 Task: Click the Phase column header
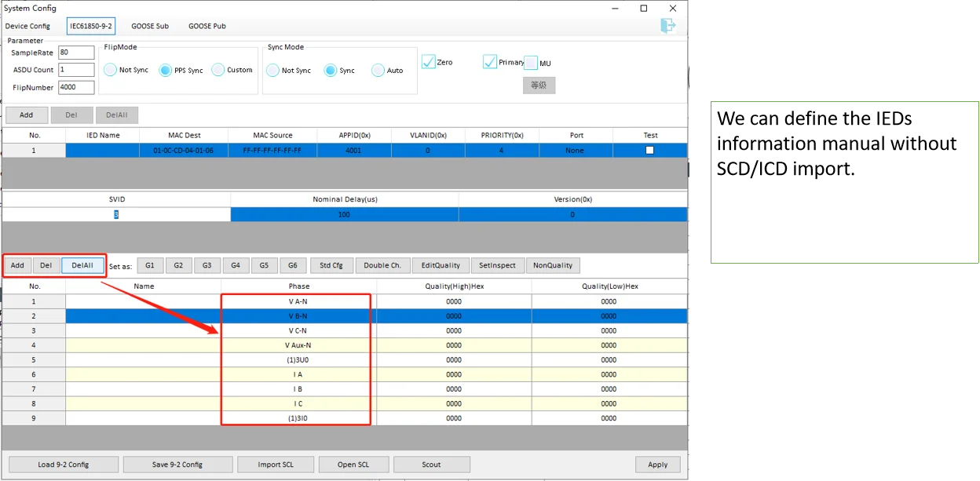298,286
